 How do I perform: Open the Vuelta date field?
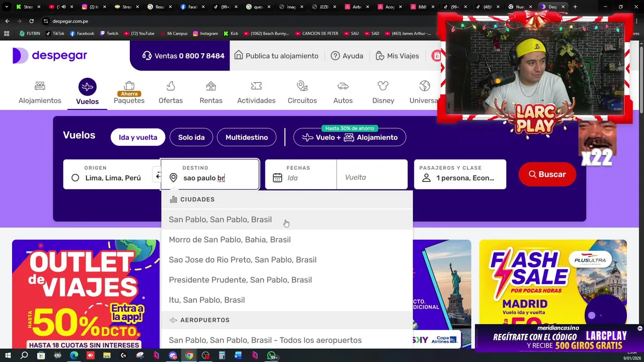coord(372,174)
